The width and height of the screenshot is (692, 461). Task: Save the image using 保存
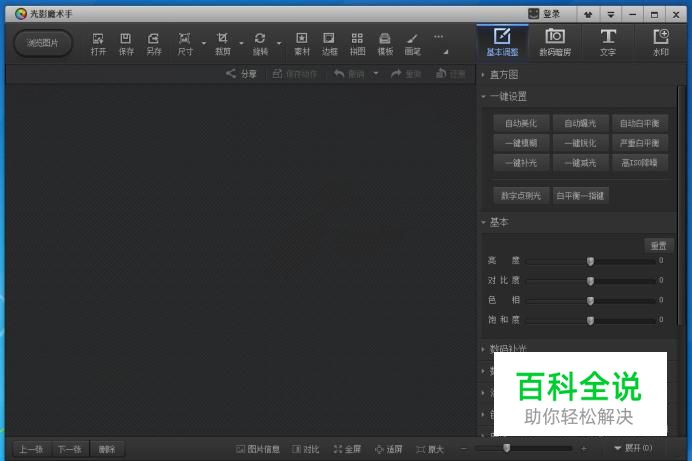pos(126,44)
